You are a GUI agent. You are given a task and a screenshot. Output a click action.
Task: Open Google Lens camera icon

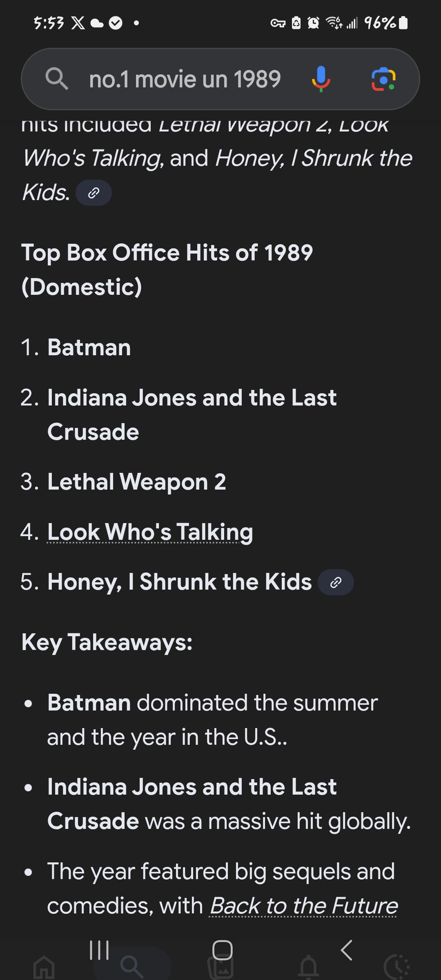(x=383, y=79)
